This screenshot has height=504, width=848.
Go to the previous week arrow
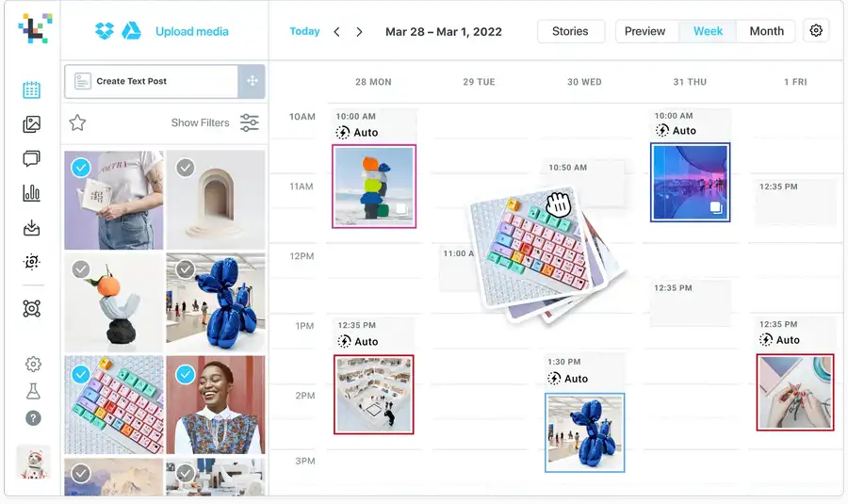[337, 32]
